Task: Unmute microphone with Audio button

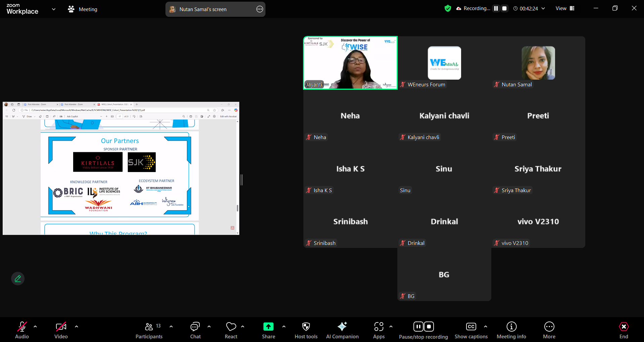Action: click(x=22, y=330)
